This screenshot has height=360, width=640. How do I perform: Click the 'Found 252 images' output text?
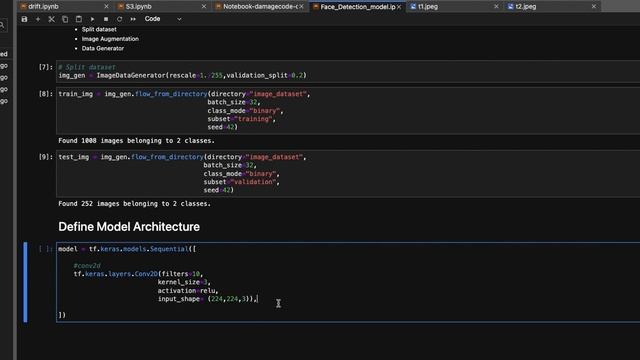tap(134, 204)
